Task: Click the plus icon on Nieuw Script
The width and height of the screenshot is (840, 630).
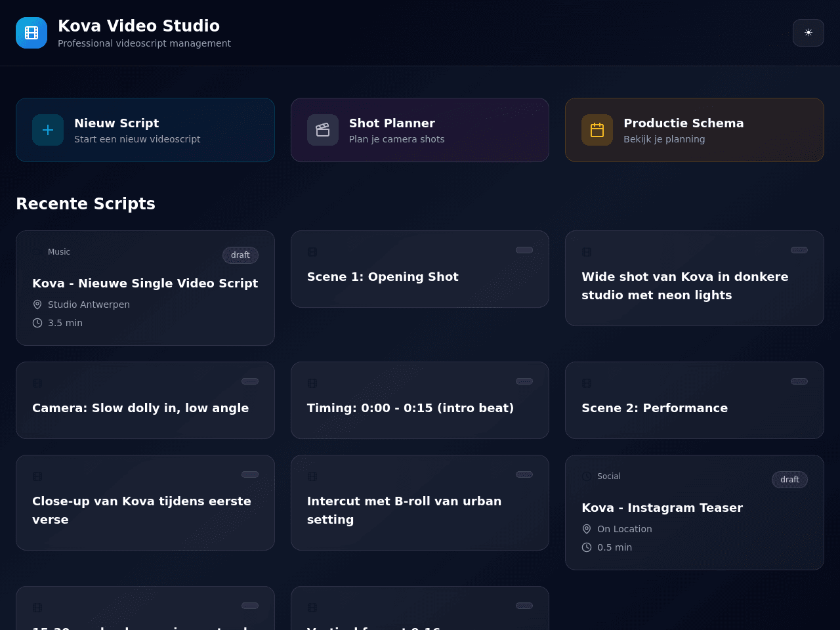Action: (48, 130)
